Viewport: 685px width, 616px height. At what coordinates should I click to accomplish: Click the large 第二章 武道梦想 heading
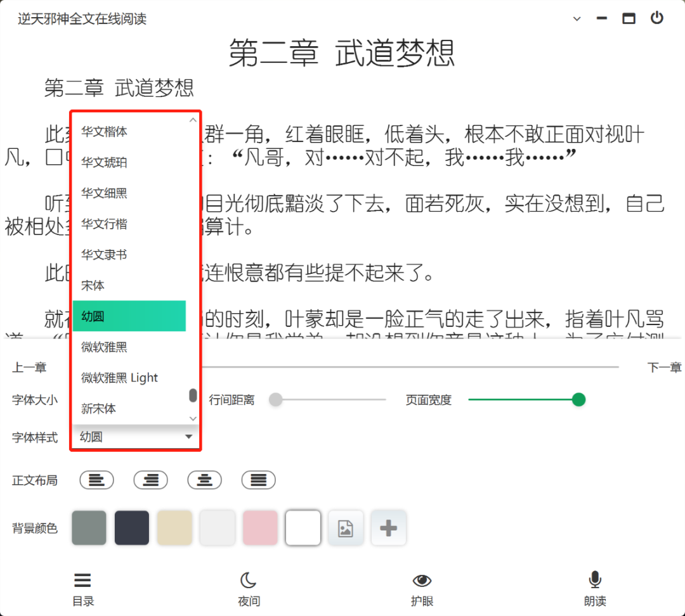pos(342,53)
